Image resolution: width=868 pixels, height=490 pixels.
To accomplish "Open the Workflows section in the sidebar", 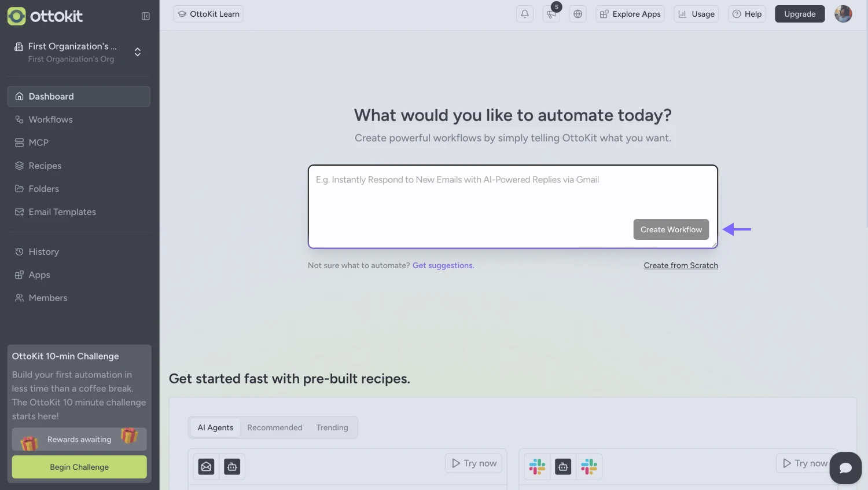I will coord(50,119).
